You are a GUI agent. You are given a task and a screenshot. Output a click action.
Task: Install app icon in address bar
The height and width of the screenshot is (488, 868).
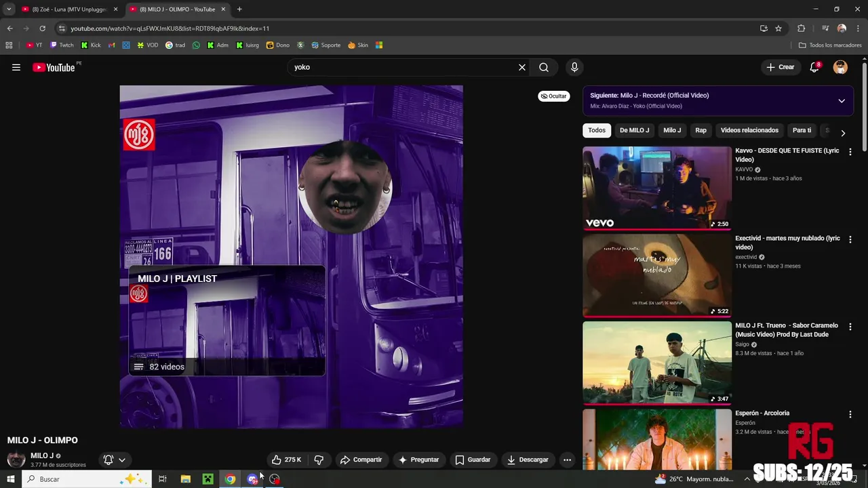(764, 28)
